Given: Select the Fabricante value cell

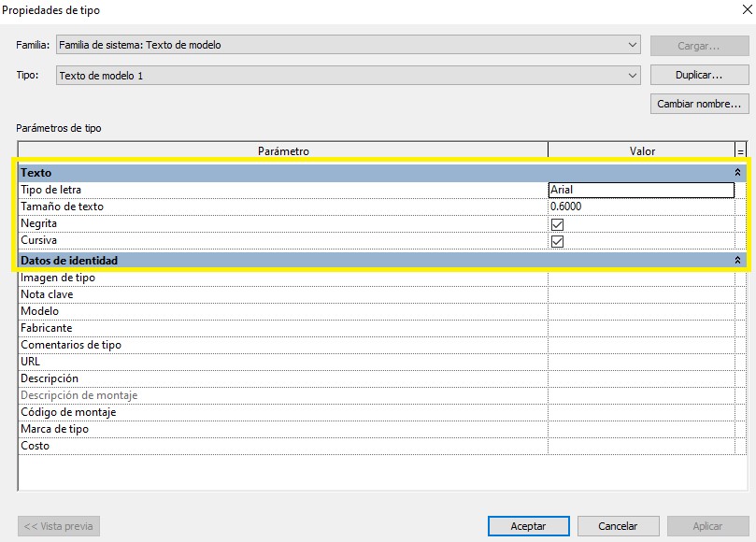Looking at the screenshot, I should (x=641, y=328).
